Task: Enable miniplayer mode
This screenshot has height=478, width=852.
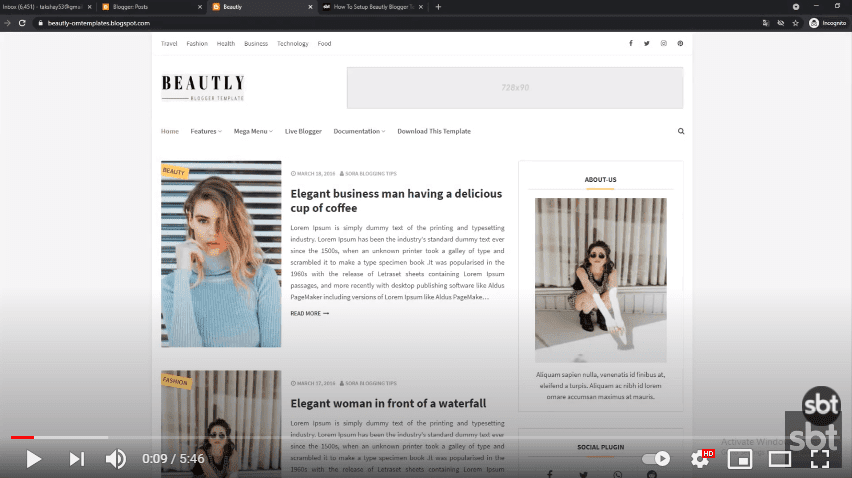Action: [740, 459]
